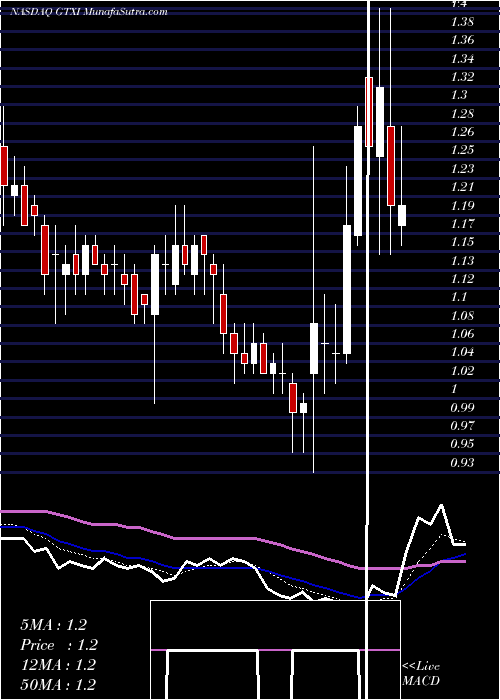Click the 1.13 price axis label
Screen dimensions: 500x700
coord(462,261)
